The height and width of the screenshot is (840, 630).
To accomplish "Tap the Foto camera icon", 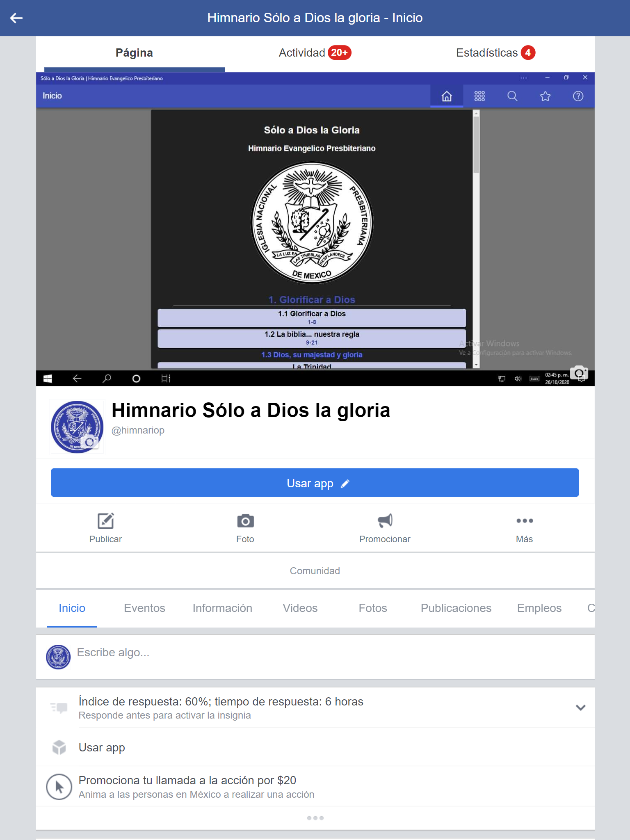I will (x=245, y=521).
